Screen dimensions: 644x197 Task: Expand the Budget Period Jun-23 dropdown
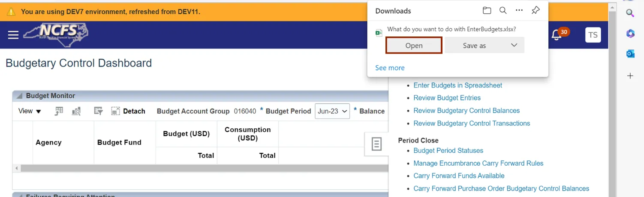(332, 111)
